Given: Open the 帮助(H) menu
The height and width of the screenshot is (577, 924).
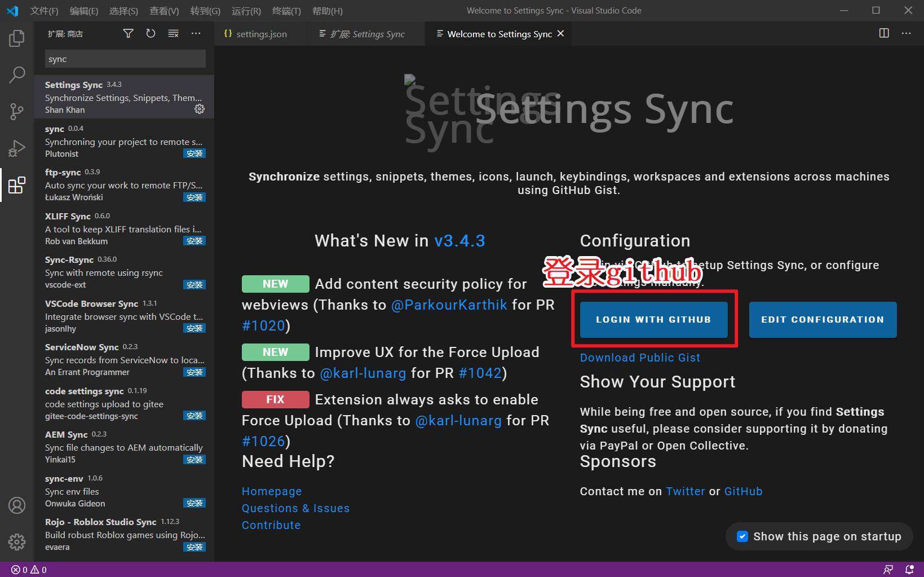Looking at the screenshot, I should point(327,11).
